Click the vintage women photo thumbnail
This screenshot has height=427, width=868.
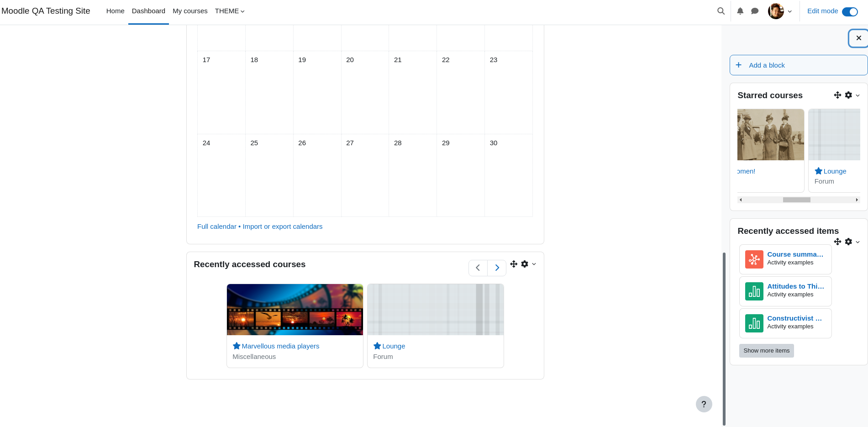(x=771, y=135)
